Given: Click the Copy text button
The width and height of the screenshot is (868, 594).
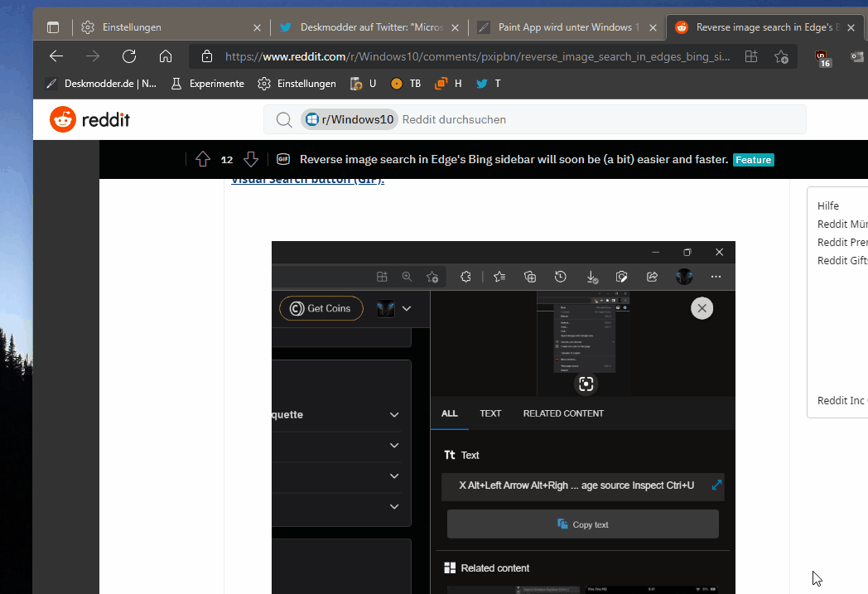Looking at the screenshot, I should click(583, 524).
